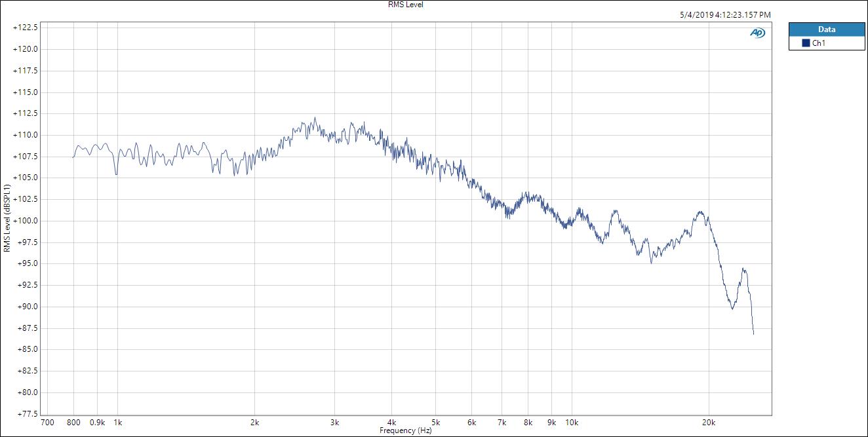This screenshot has height=437, width=868.
Task: Click the +100.0 y-axis tick label
Action: tap(26, 221)
